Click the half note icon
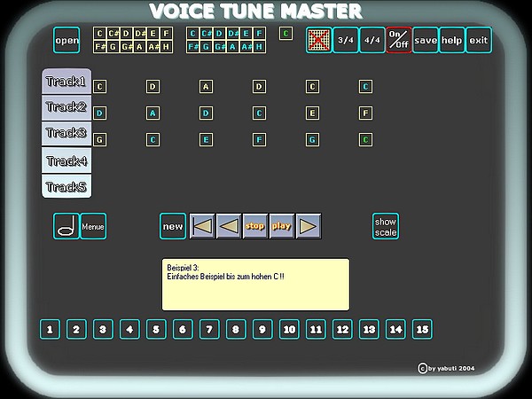The width and height of the screenshot is (532, 399). pyautogui.click(x=66, y=226)
